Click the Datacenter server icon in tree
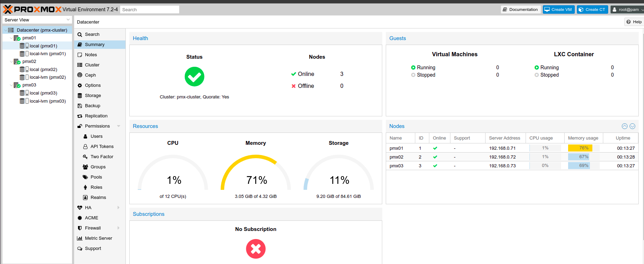This screenshot has width=644, height=264. click(x=11, y=30)
